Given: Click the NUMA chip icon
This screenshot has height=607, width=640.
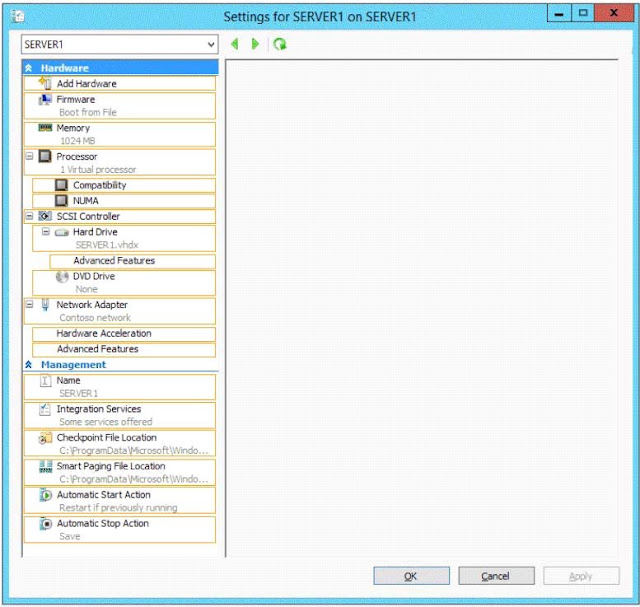Looking at the screenshot, I should pyautogui.click(x=61, y=200).
